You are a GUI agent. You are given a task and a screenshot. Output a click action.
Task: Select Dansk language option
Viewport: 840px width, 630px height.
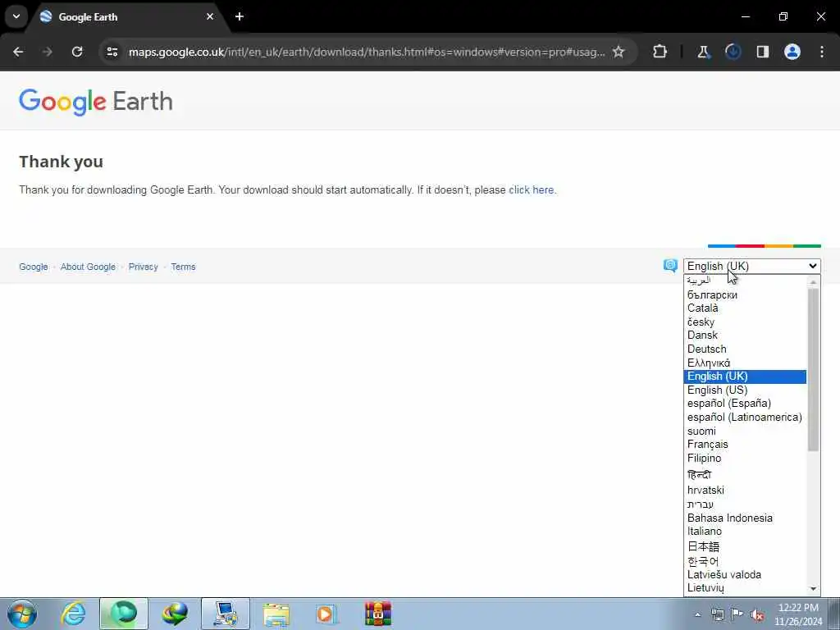[x=745, y=336]
